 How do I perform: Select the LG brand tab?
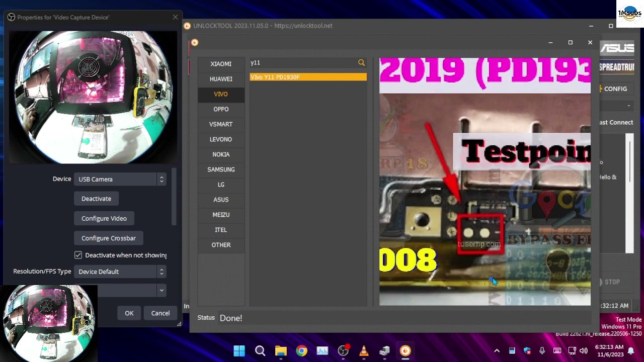(221, 185)
